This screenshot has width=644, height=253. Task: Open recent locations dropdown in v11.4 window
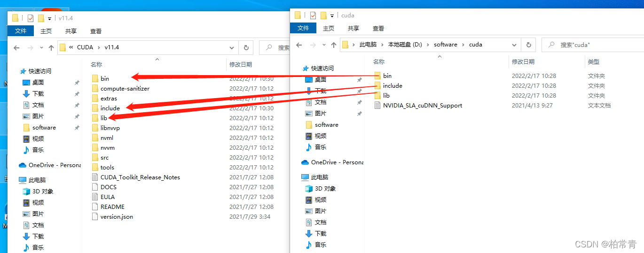[42, 47]
